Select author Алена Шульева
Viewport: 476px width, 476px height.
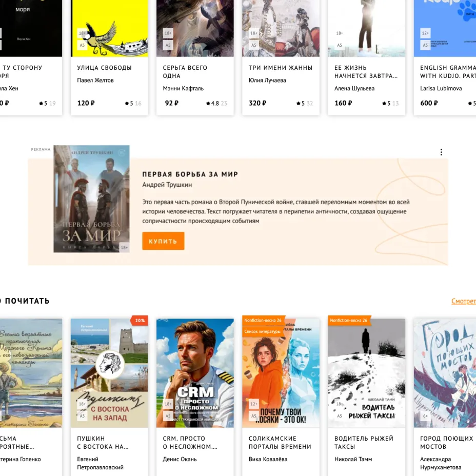[x=354, y=88]
